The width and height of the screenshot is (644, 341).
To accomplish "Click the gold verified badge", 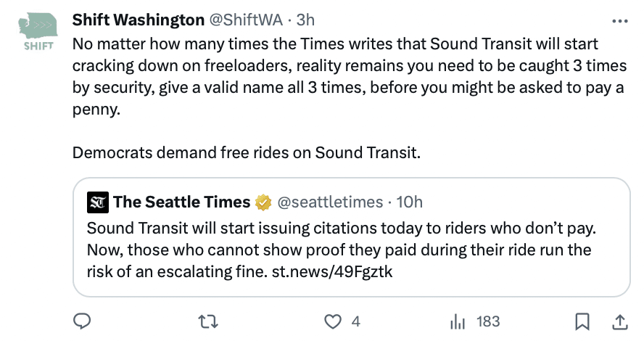I will pos(264,202).
